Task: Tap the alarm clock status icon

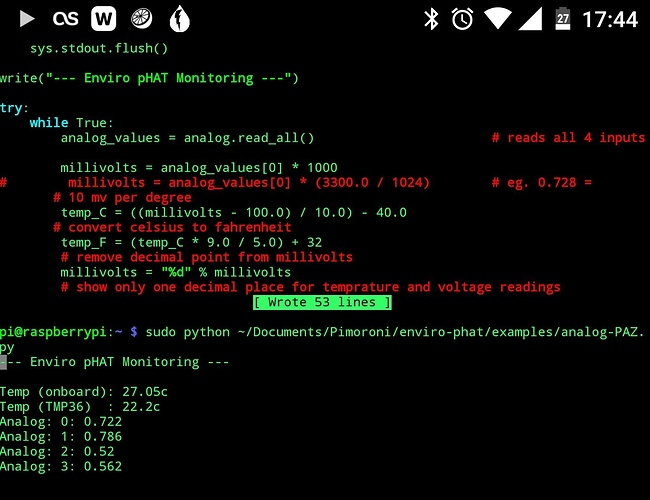Action: (462, 19)
